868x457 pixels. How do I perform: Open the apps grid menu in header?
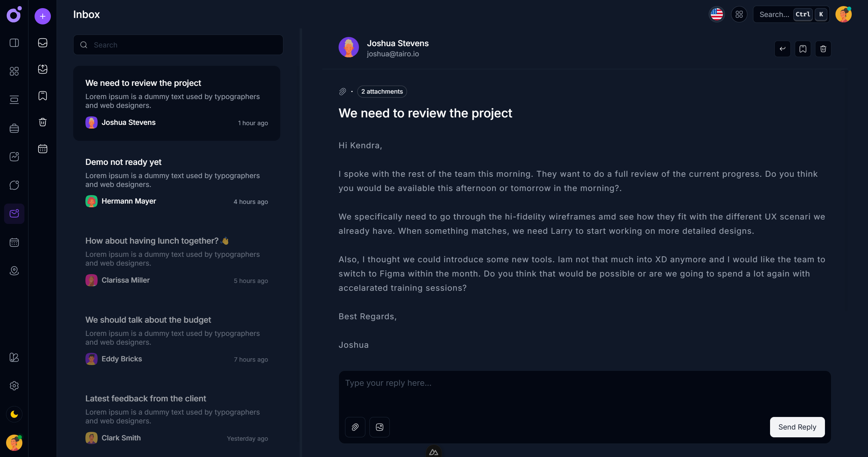(x=739, y=14)
